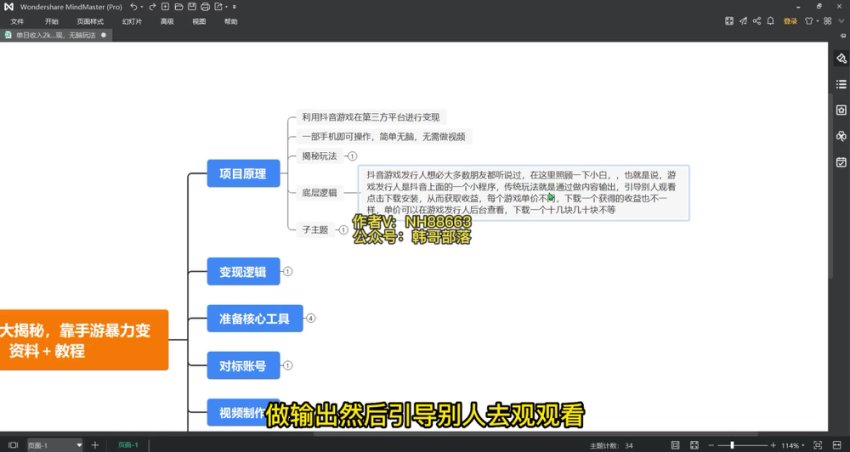Open the outline list panel in right sidebar
This screenshot has width=850, height=452.
point(840,84)
